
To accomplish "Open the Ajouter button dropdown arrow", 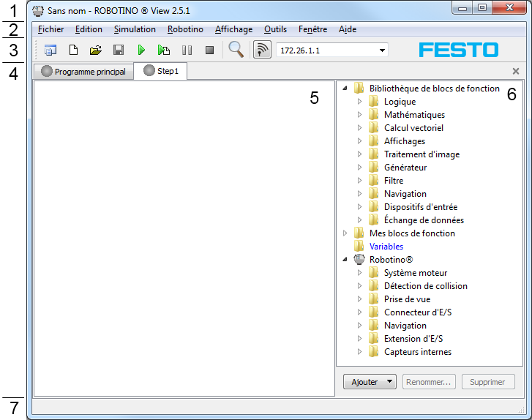I will click(x=390, y=382).
